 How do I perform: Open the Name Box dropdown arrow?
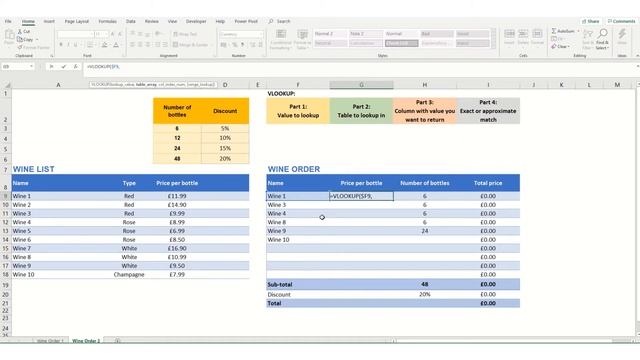pos(31,67)
